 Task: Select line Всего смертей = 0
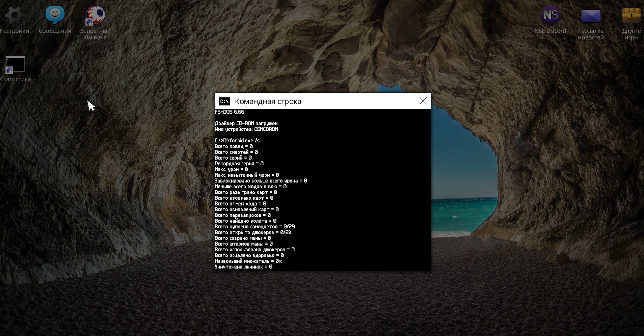[x=236, y=152]
